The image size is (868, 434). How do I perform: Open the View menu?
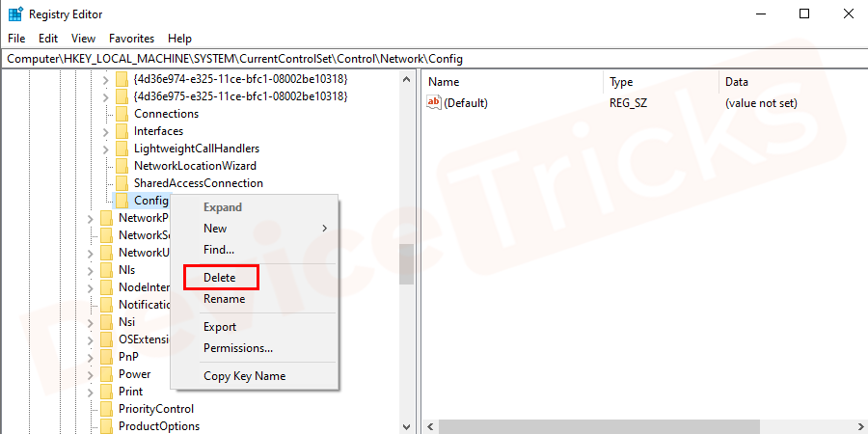84,39
